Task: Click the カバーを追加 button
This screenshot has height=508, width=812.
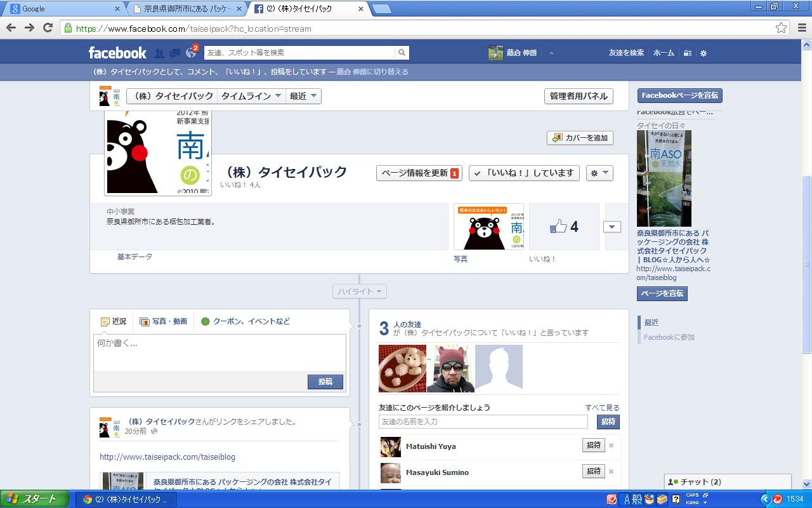Action: pyautogui.click(x=580, y=138)
